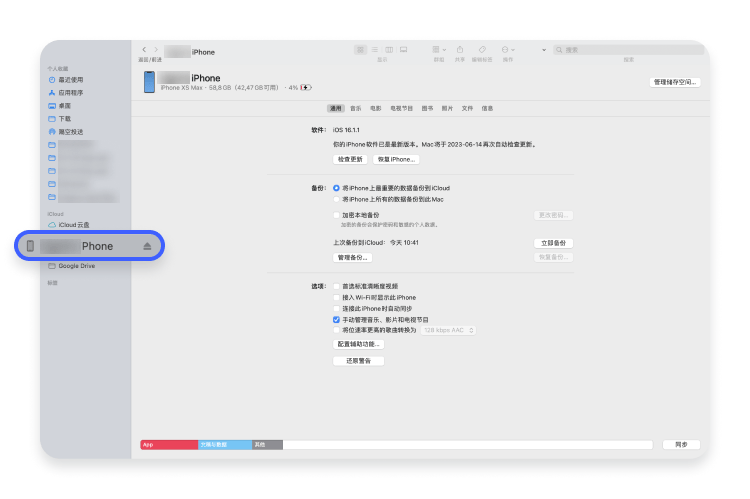Click the battery charging icon beside 4%
This screenshot has height=499, width=750.
[306, 88]
